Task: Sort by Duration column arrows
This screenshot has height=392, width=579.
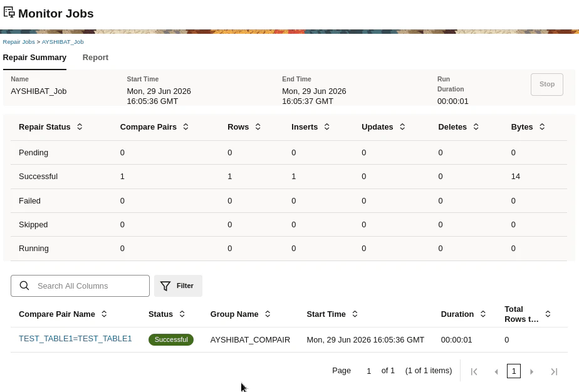Action: pyautogui.click(x=482, y=314)
